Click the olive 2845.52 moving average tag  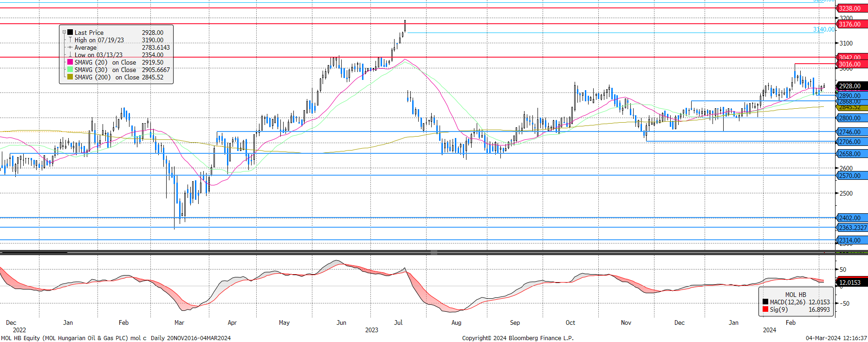point(851,108)
